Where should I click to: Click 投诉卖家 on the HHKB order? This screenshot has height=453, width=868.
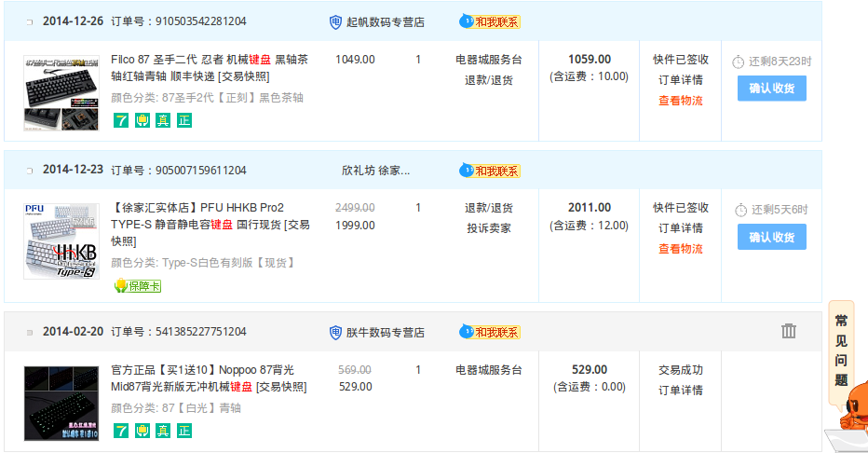point(488,228)
